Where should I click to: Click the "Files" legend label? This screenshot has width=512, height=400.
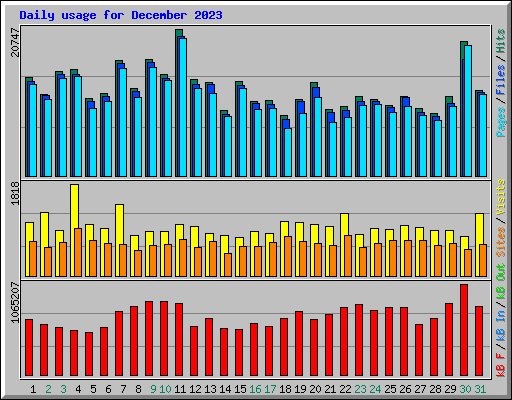coord(501,80)
